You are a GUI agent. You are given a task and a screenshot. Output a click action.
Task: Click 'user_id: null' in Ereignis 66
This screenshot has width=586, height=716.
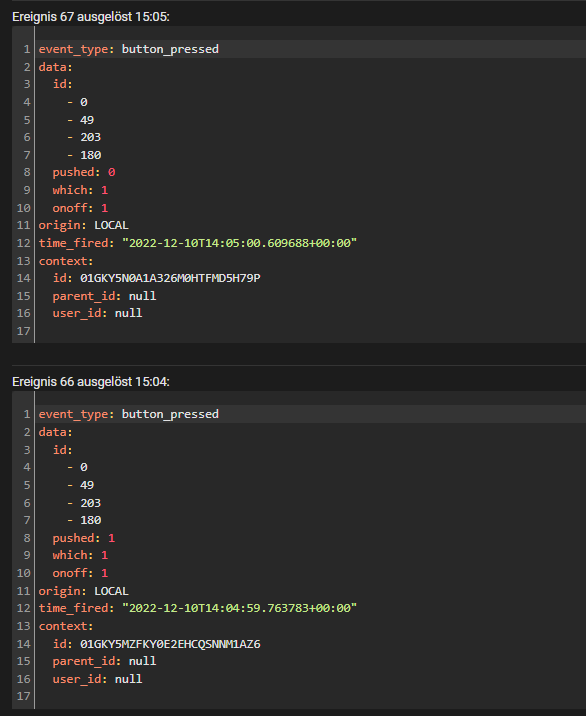tap(97, 679)
